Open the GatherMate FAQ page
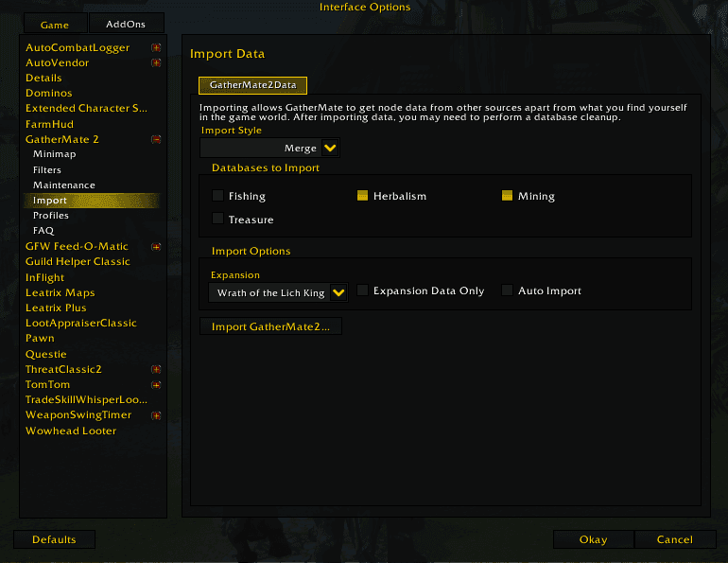 [43, 231]
